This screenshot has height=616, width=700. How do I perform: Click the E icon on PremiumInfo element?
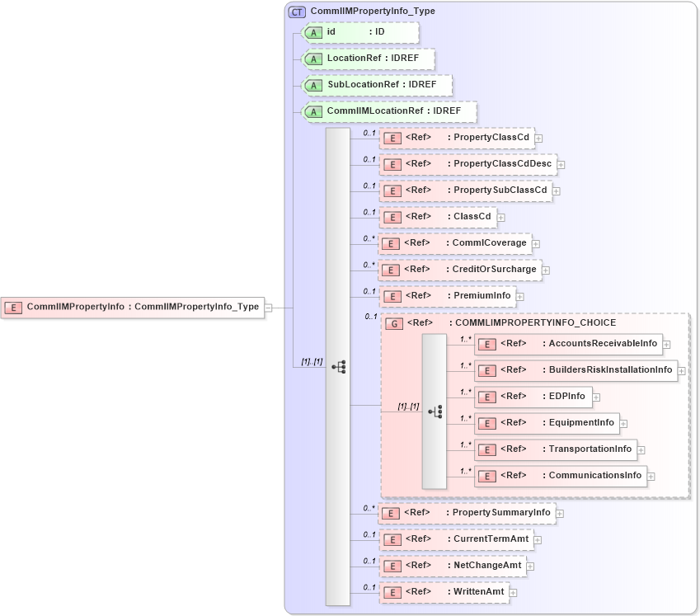pyautogui.click(x=392, y=295)
